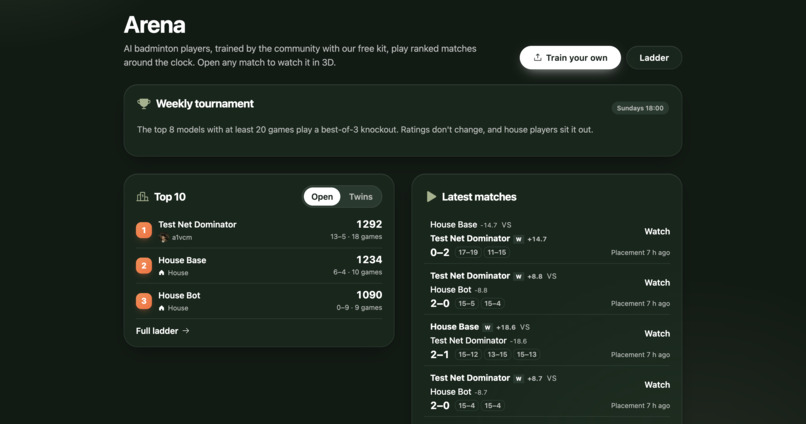806x424 pixels.
Task: Click the 2–1 match score
Action: click(439, 355)
